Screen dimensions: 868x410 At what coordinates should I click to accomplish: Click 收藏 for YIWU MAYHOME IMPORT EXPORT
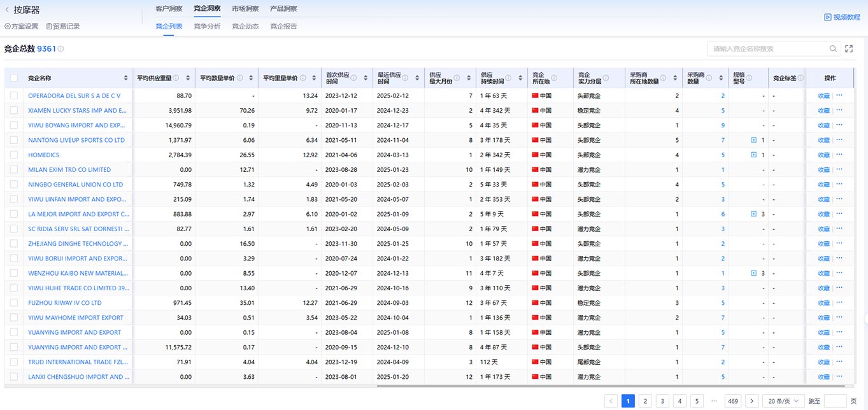(x=824, y=318)
